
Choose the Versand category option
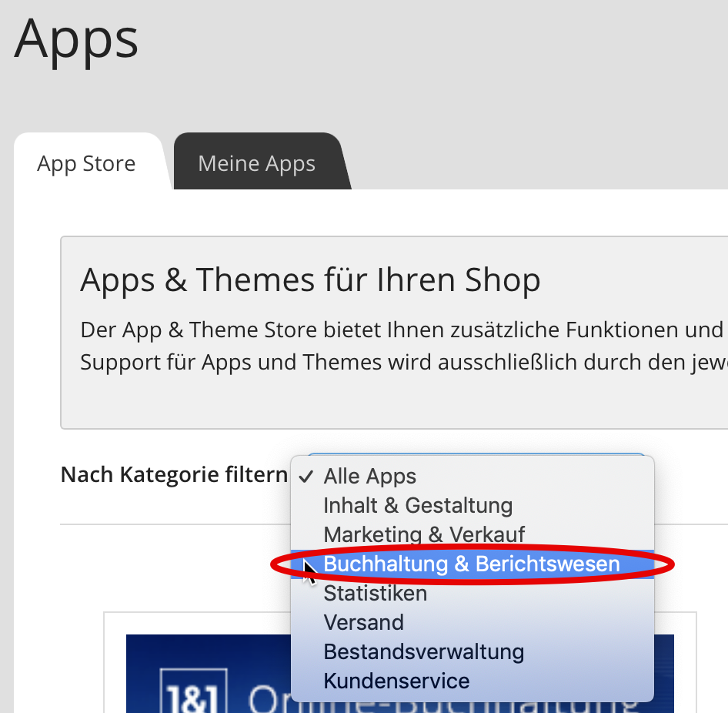tap(473, 622)
